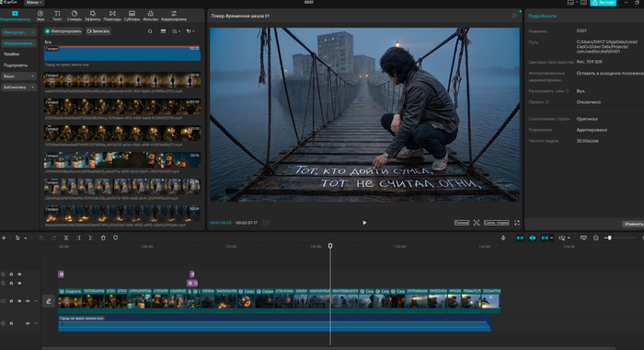Click the Импортировать button
The width and height of the screenshot is (644, 350).
pyautogui.click(x=63, y=31)
